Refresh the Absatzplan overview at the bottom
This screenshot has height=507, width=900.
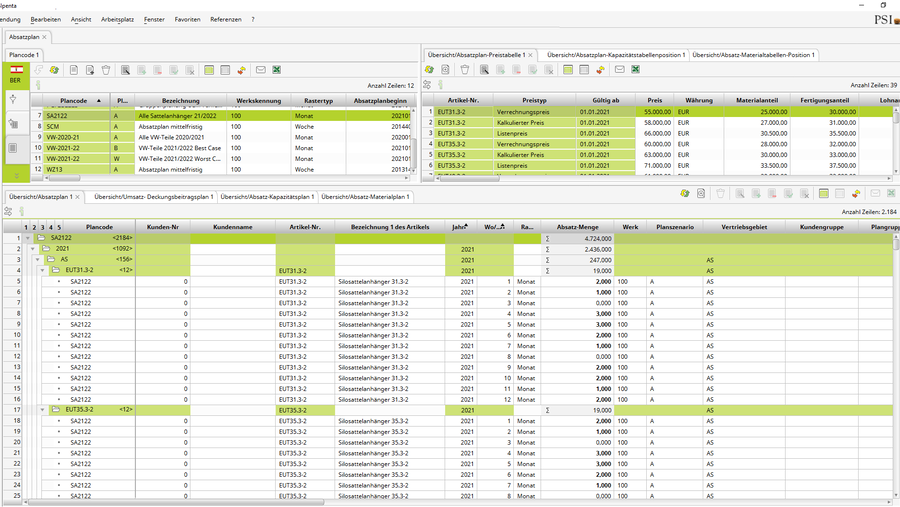click(685, 193)
